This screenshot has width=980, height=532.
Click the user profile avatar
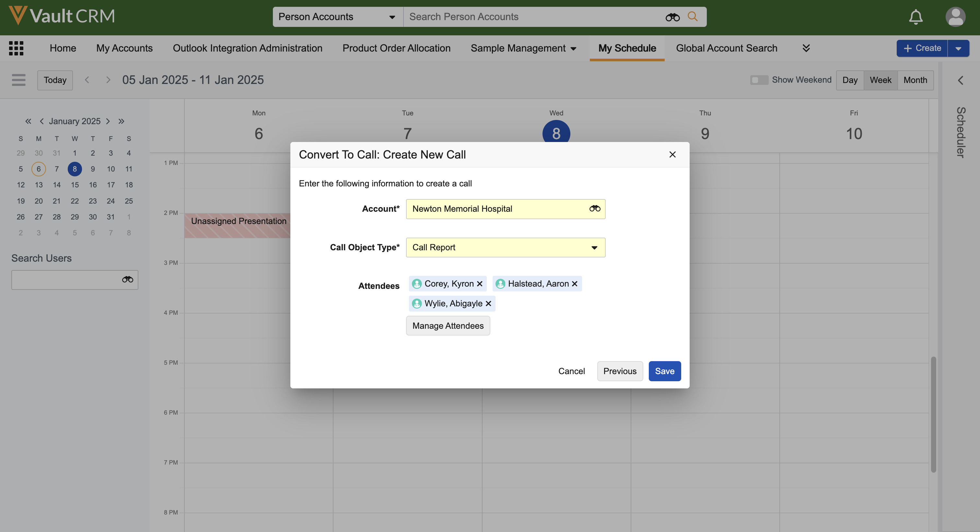tap(955, 17)
